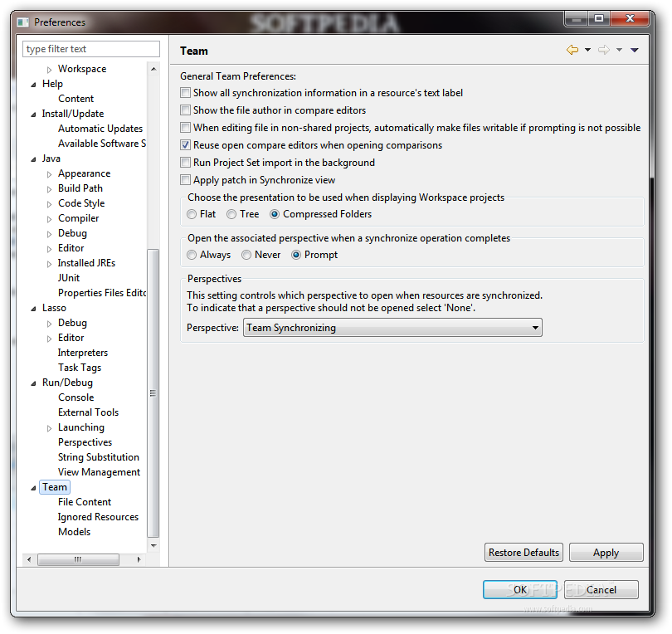This screenshot has width=672, height=634.
Task: Select Prompt radio button
Action: (x=296, y=255)
